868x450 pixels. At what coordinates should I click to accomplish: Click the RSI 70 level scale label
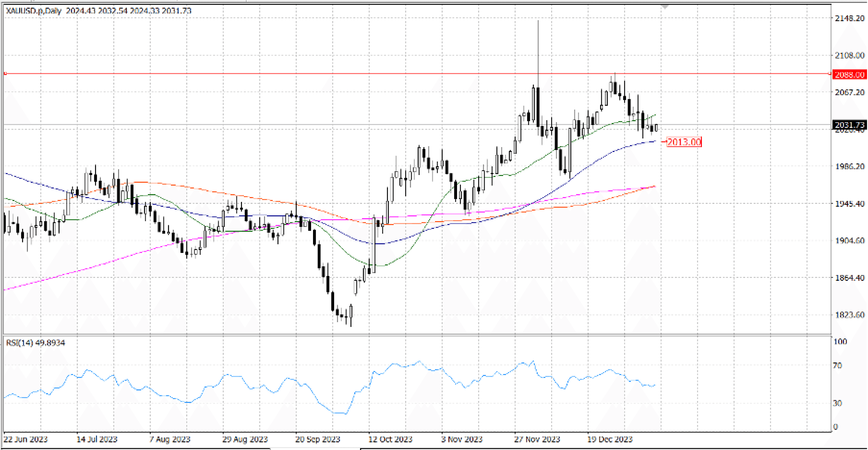tap(837, 365)
